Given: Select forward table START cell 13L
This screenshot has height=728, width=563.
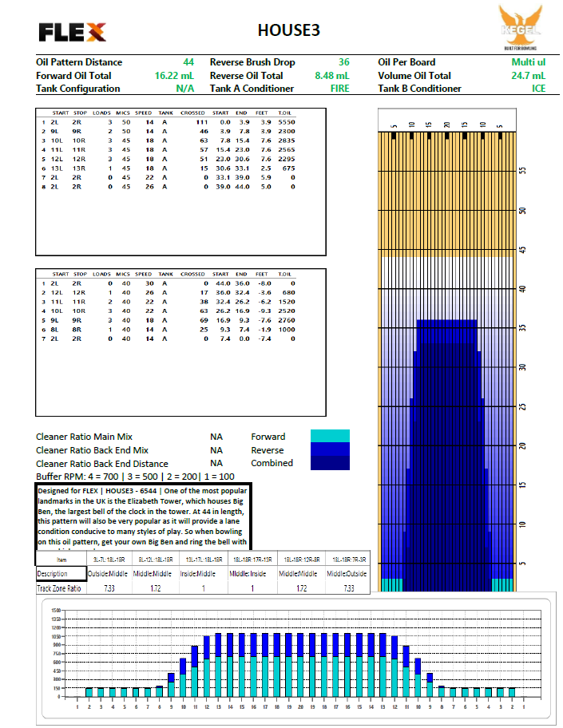Looking at the screenshot, I should (x=57, y=168).
